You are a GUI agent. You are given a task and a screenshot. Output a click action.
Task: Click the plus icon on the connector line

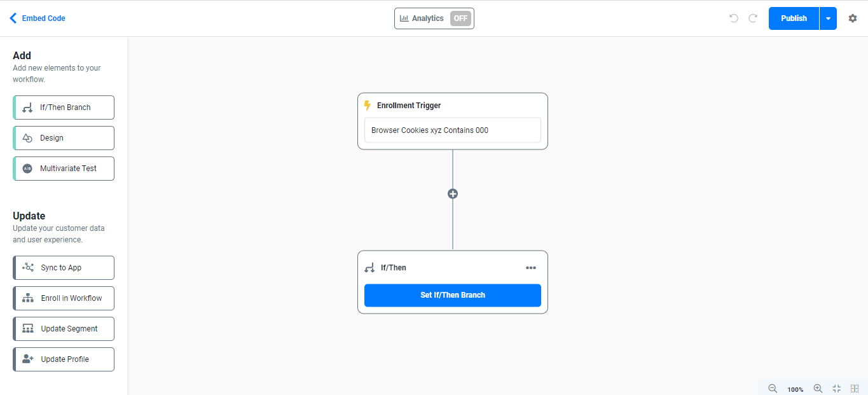tap(453, 194)
